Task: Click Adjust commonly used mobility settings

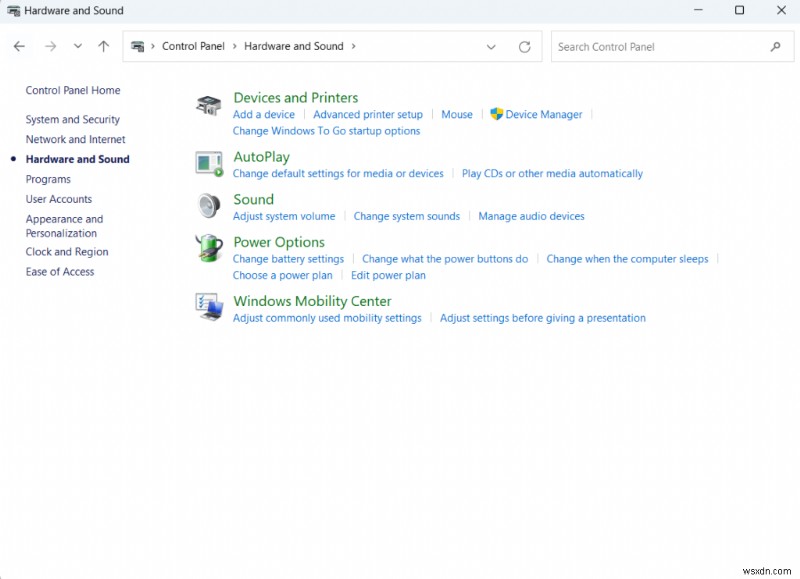Action: [327, 318]
